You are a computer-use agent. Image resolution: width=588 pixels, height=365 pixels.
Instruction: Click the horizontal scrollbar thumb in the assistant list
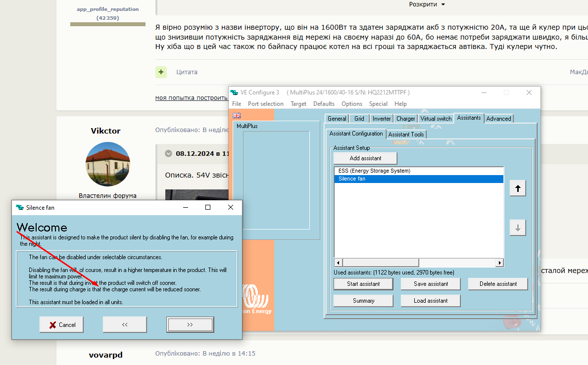point(381,263)
